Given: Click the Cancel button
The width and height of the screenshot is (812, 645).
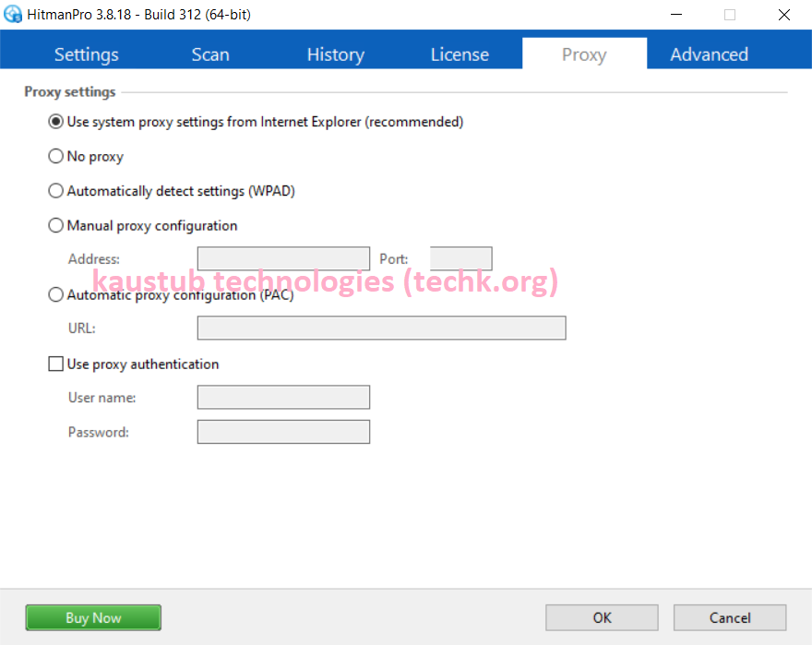Looking at the screenshot, I should (730, 617).
